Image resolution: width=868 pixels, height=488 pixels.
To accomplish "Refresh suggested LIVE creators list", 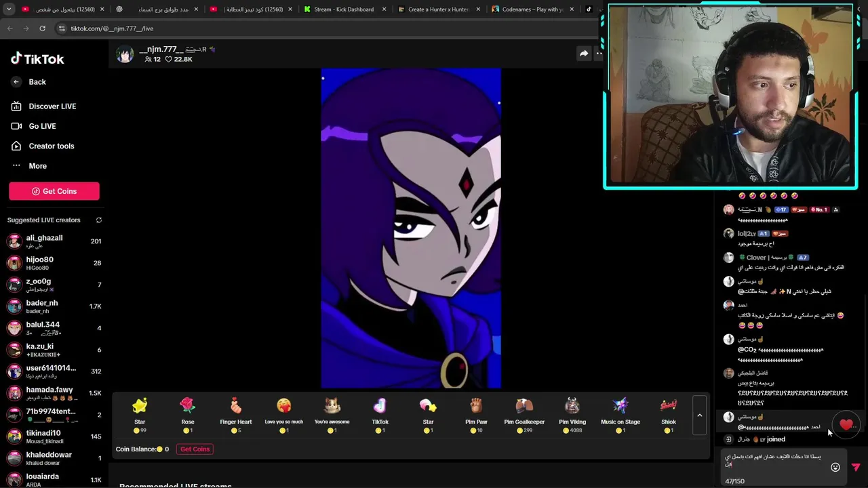I will tap(99, 220).
